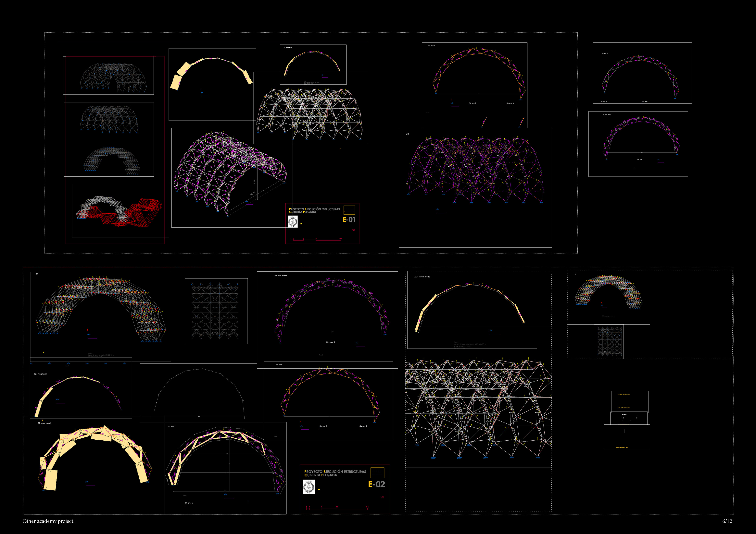Click the 'Other academy project.' caption
This screenshot has height=534, width=756.
[x=48, y=521]
